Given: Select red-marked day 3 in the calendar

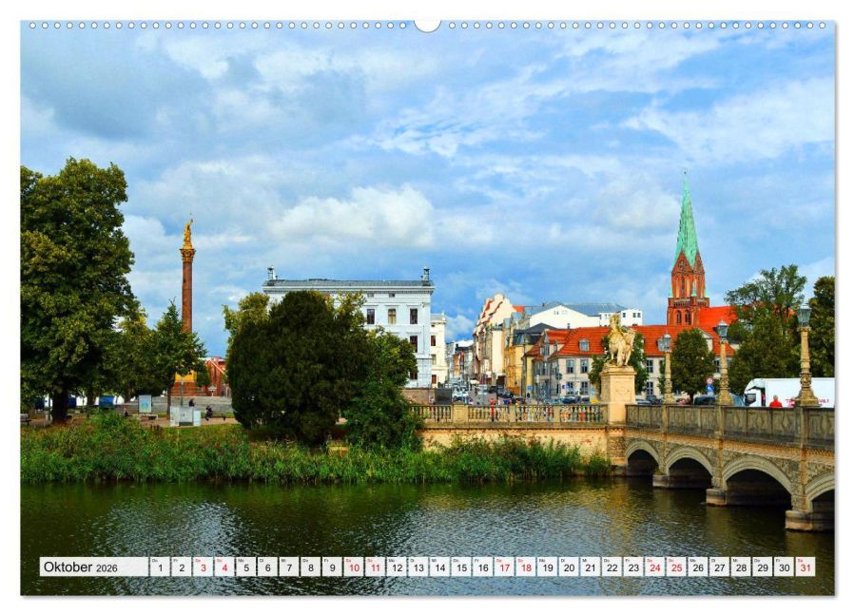Looking at the screenshot, I should pos(203,567).
